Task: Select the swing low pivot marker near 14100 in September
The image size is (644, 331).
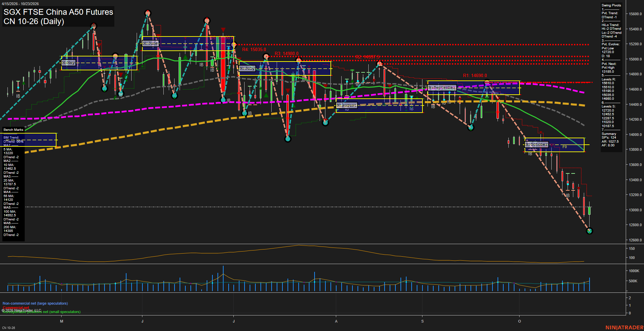Action: tap(470, 127)
